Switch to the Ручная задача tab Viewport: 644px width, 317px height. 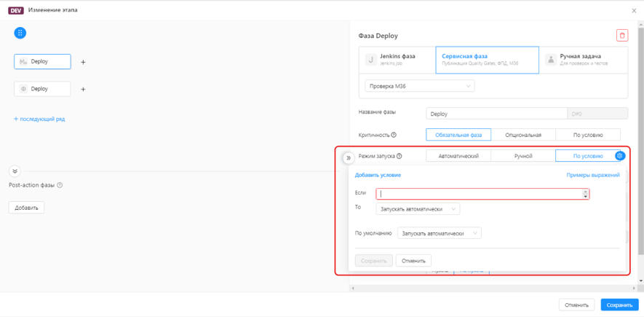tap(584, 60)
